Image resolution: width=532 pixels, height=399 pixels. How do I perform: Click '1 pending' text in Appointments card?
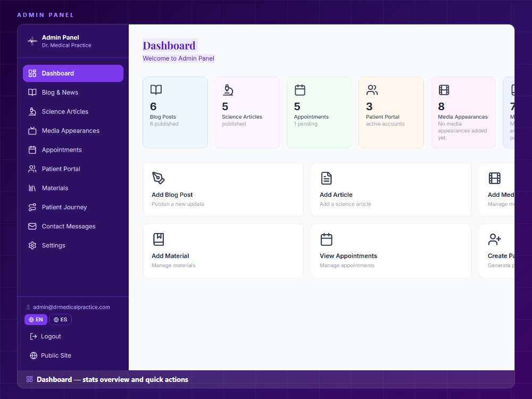[x=306, y=124]
